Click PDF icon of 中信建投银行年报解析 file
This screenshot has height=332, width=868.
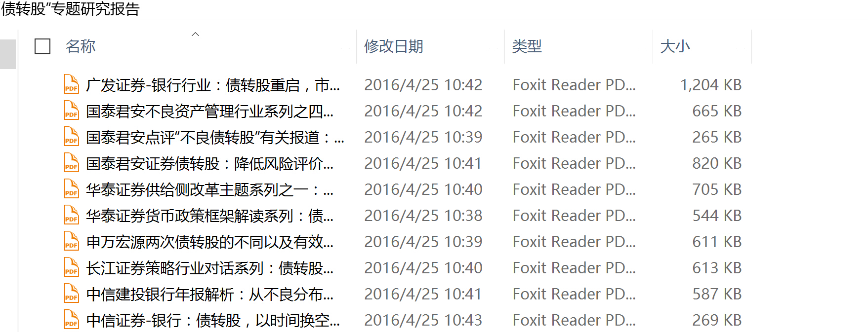point(71,294)
